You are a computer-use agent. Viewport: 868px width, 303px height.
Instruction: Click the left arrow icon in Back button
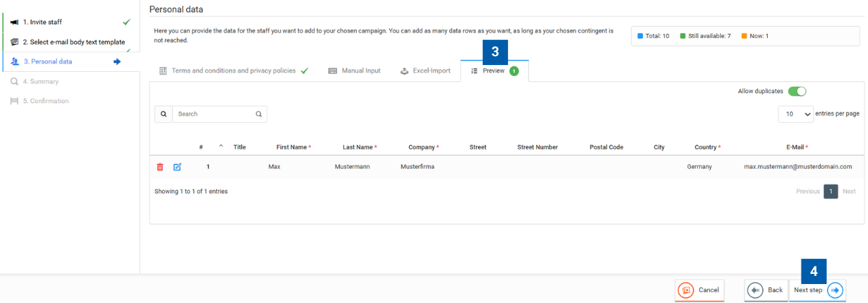click(x=755, y=290)
